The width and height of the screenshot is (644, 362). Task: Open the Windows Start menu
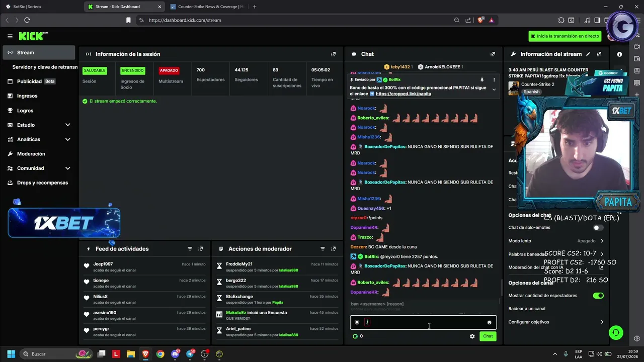(x=11, y=354)
